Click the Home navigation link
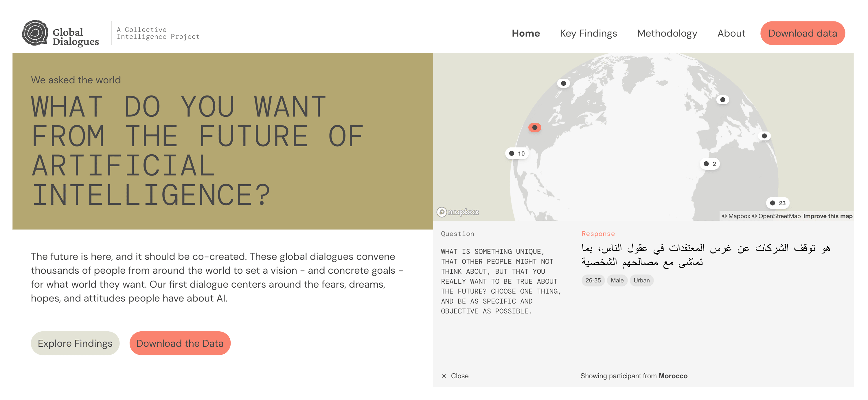This screenshot has width=868, height=400. [527, 33]
